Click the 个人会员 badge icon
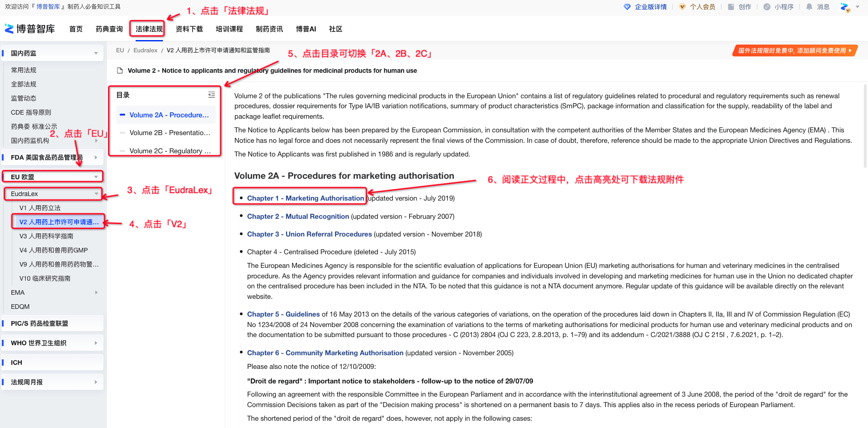This screenshot has width=868, height=428. click(x=682, y=7)
